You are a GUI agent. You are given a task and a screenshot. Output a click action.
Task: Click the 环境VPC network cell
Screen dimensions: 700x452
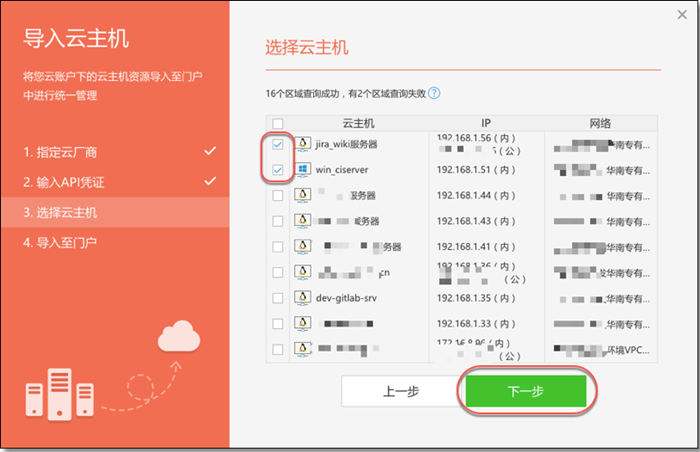pos(601,350)
